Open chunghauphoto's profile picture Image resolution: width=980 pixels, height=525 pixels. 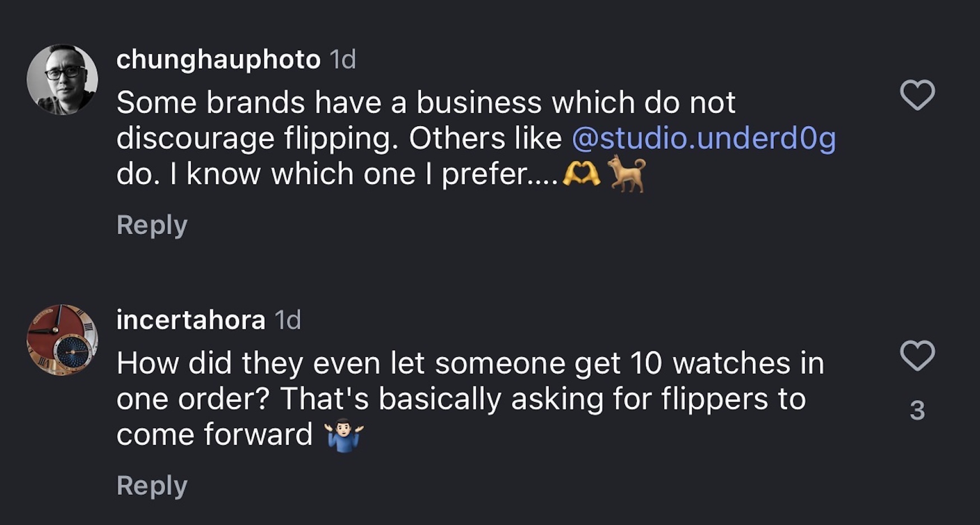[62, 80]
